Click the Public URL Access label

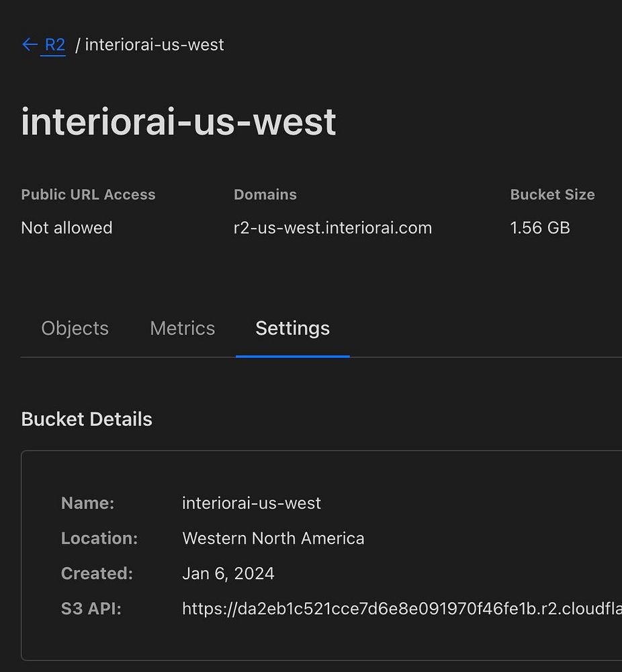[x=88, y=195]
